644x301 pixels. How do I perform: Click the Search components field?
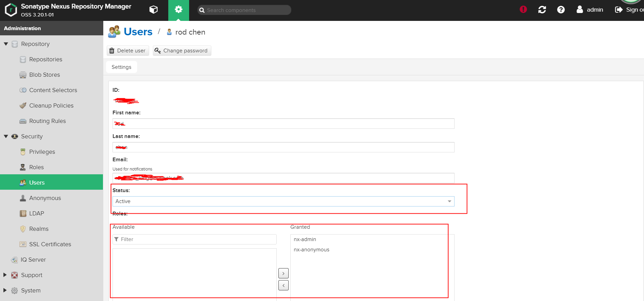click(x=244, y=10)
